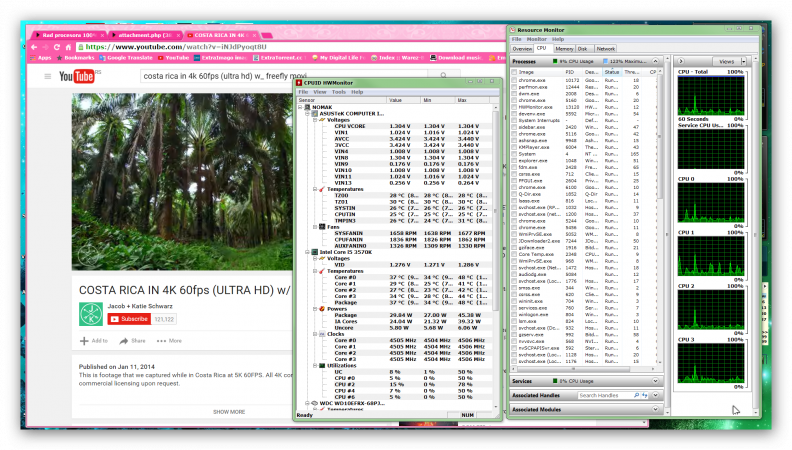The width and height of the screenshot is (792, 450).
Task: Open the Index Warez bookmark
Action: point(398,58)
